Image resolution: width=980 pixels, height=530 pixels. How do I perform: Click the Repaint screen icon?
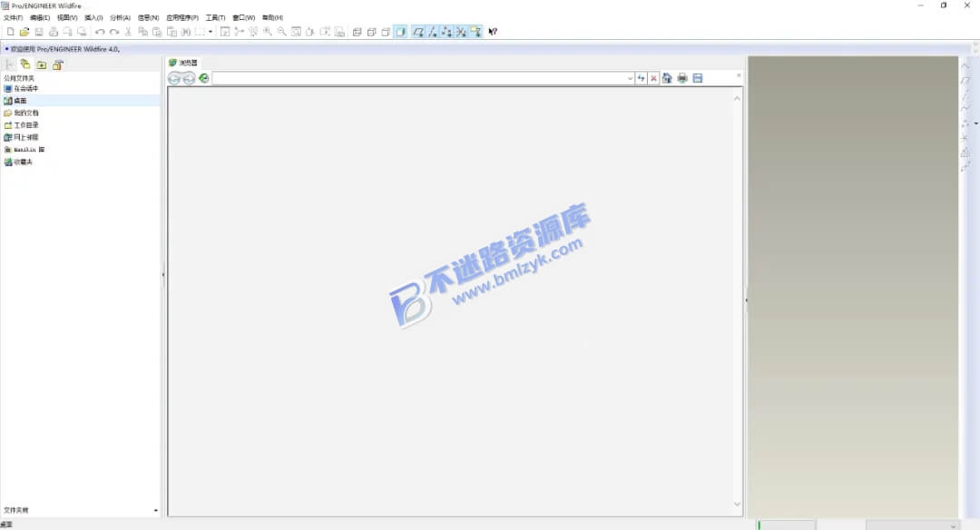[x=225, y=31]
